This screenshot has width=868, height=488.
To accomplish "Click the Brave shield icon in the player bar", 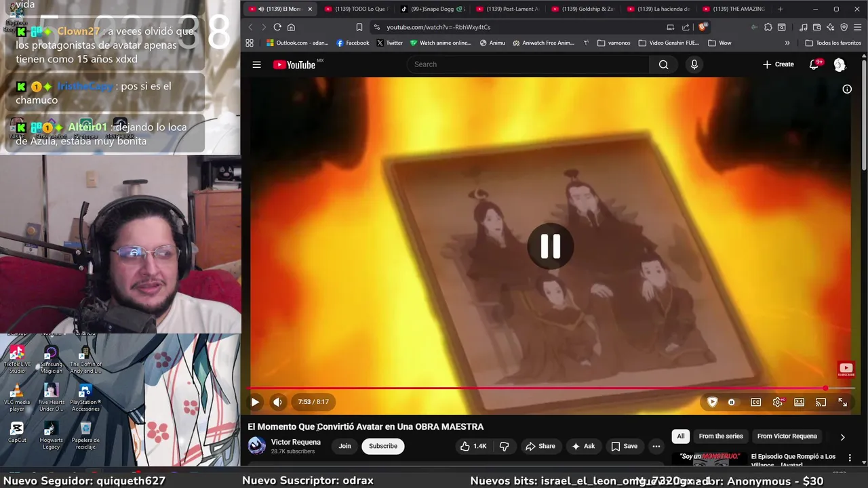I will (x=712, y=402).
